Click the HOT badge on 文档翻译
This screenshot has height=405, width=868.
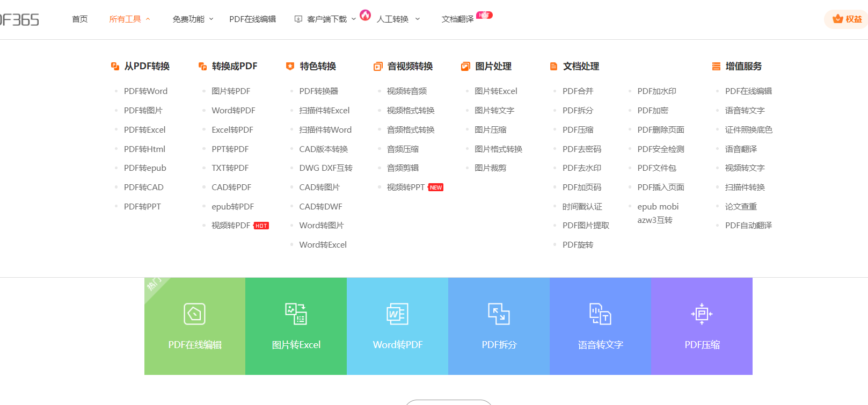484,15
